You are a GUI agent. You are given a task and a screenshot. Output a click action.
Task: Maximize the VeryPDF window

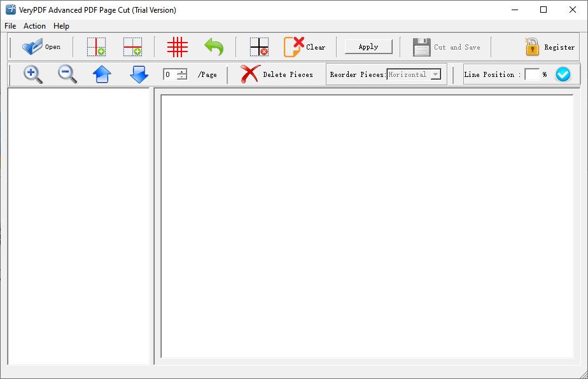543,10
